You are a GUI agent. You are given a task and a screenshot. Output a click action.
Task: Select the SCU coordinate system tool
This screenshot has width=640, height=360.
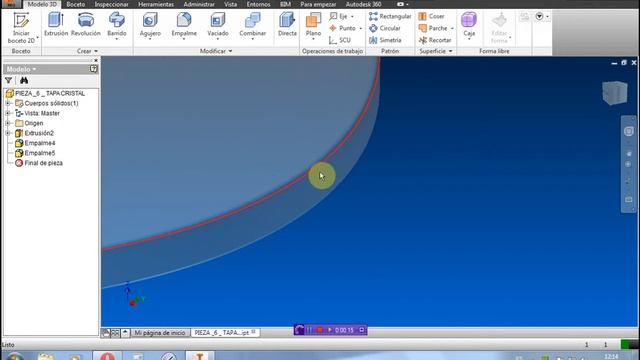[x=340, y=40]
